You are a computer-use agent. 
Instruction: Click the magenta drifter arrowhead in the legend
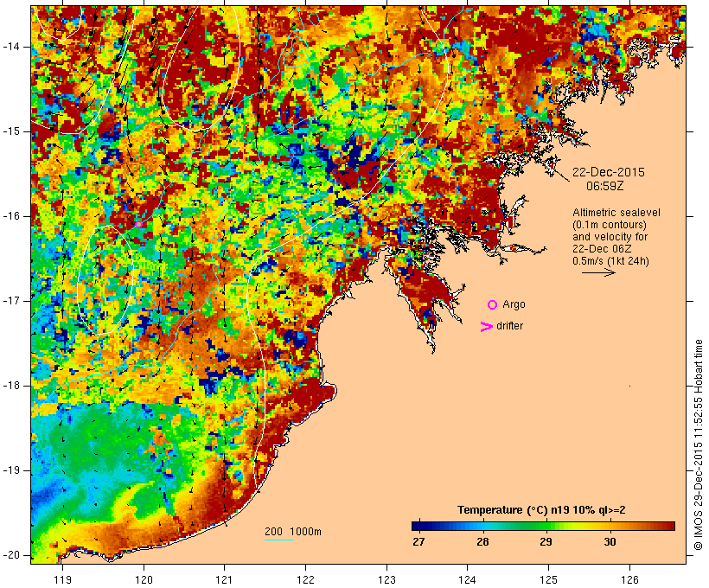pos(486,327)
